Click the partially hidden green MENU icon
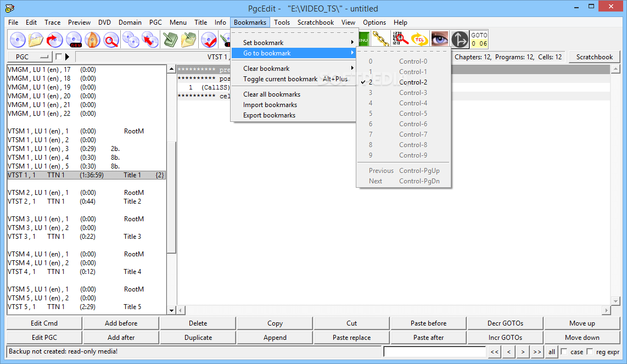 coord(364,40)
